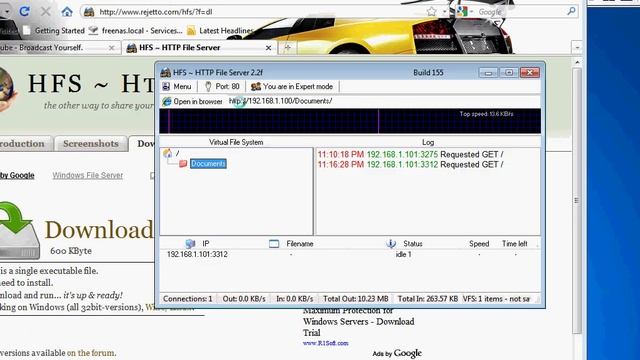Click VFS: 1 items status entry
Screen dimensions: 640x360
(496, 299)
